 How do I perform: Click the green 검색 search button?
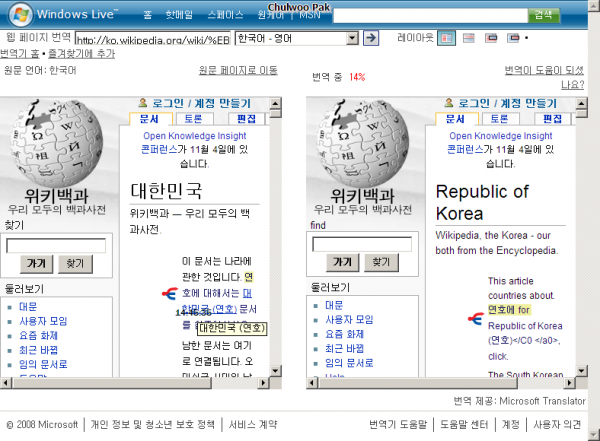[x=543, y=15]
